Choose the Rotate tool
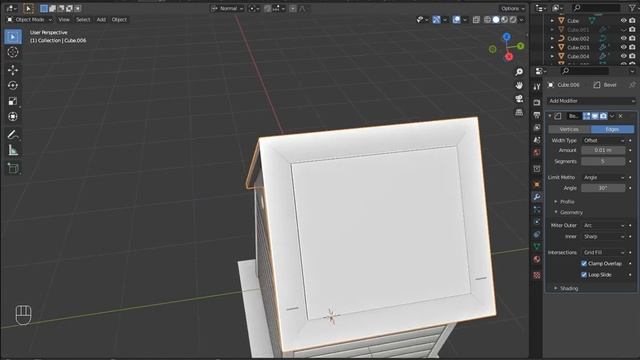 pos(13,85)
